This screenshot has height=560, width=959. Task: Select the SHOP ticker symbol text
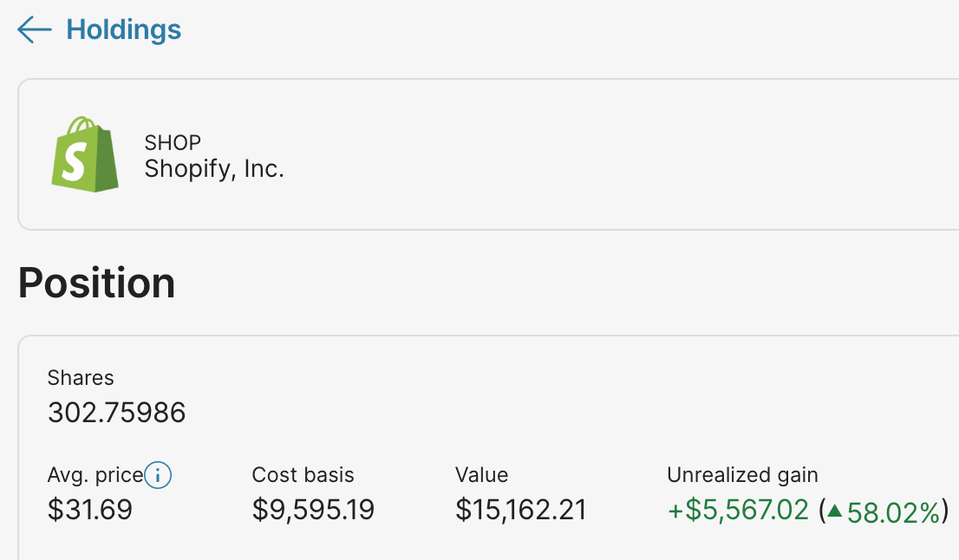173,142
